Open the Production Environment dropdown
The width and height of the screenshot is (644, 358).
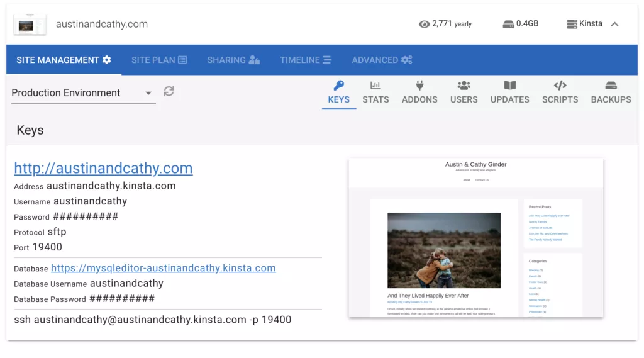[x=82, y=93]
